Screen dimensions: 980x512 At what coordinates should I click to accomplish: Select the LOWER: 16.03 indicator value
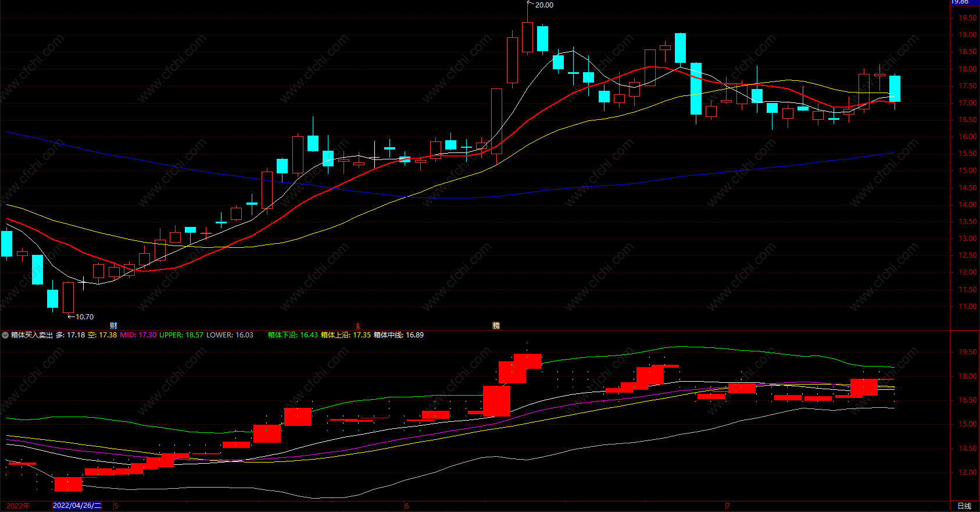tap(230, 335)
